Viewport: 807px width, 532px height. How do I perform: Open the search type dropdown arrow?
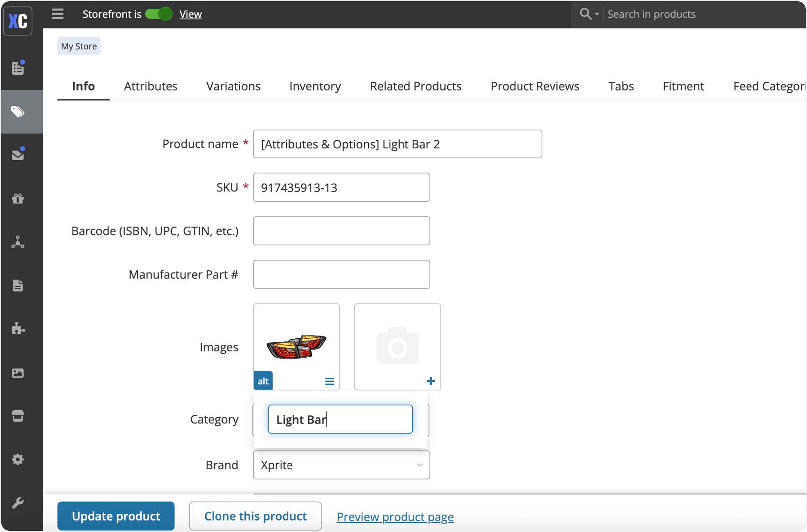(x=596, y=14)
